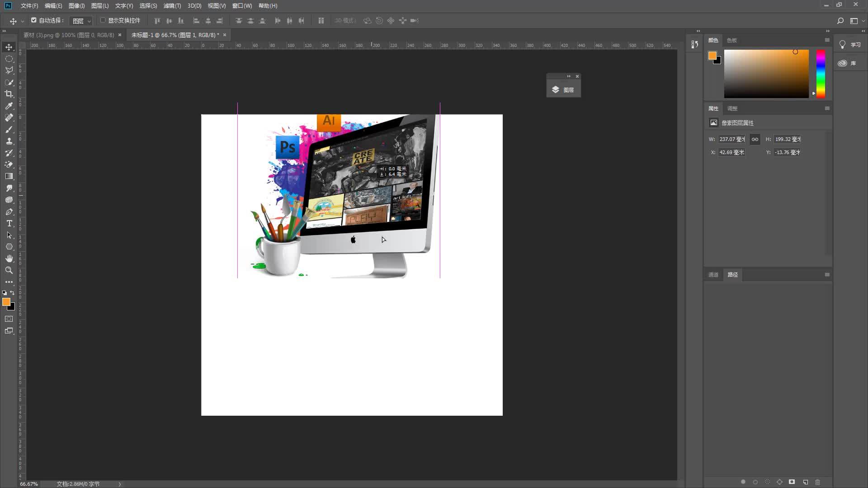
Task: Choose the Polygonal Lasso tool
Action: click(9, 70)
